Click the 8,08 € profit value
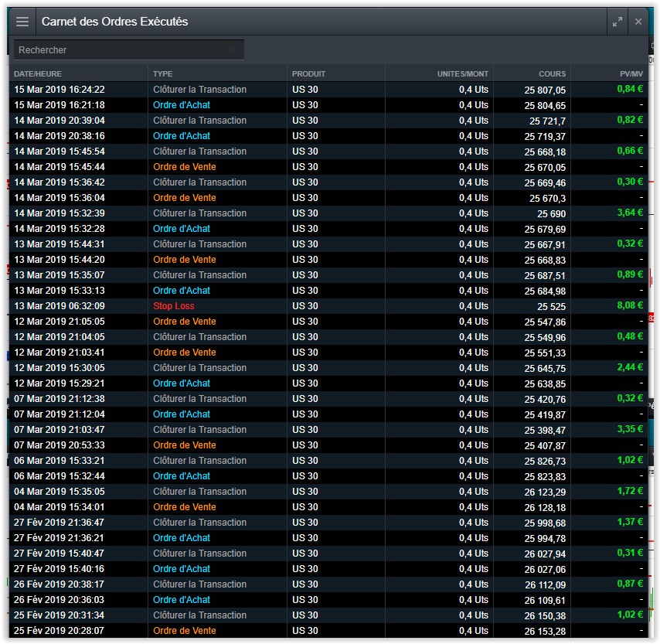Viewport: 660px width, 644px height. (629, 305)
